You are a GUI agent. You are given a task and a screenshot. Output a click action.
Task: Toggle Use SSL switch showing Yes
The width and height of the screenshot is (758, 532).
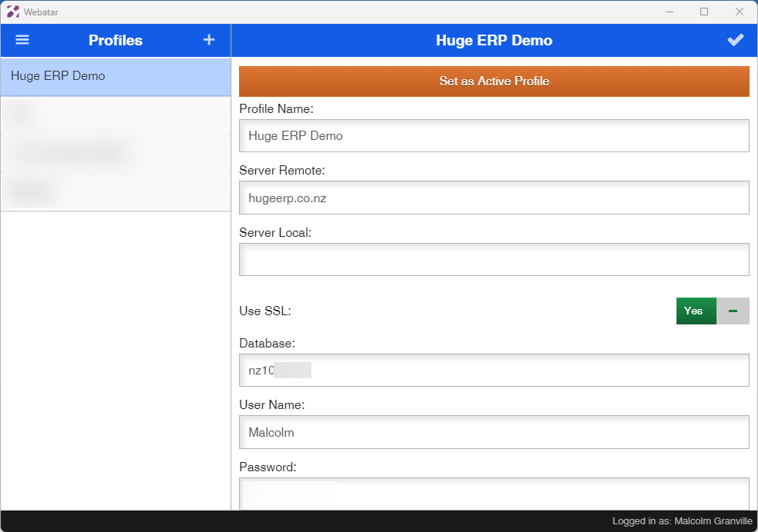click(713, 311)
